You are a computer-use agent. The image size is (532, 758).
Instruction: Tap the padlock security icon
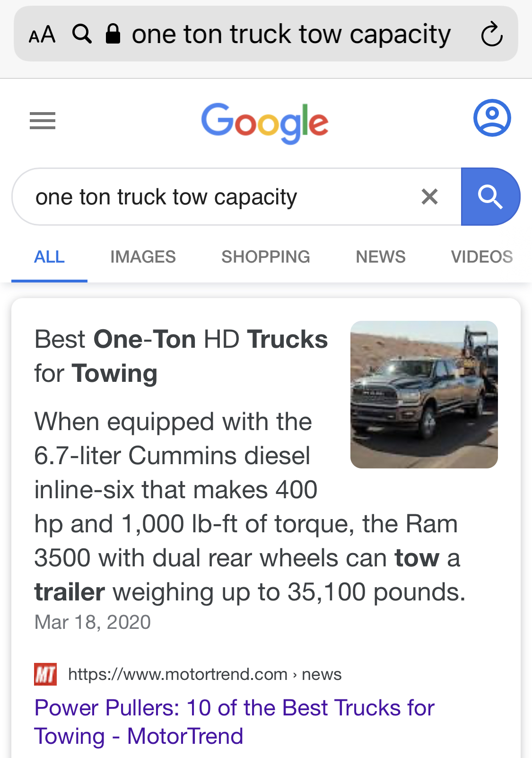pyautogui.click(x=113, y=34)
